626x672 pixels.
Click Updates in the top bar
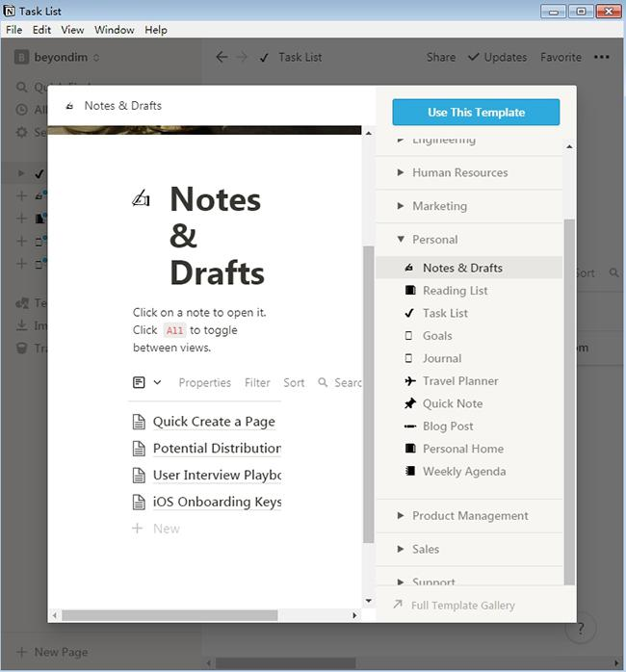click(x=497, y=57)
